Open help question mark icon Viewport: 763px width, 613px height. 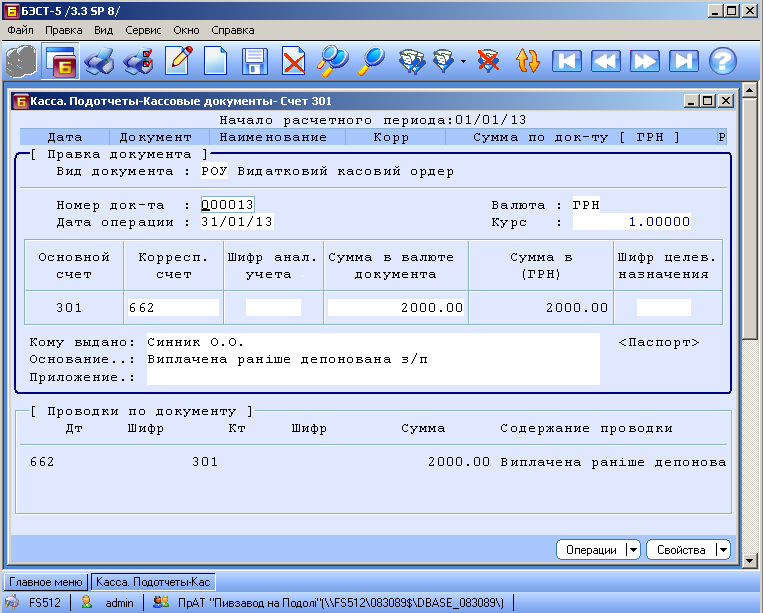723,61
